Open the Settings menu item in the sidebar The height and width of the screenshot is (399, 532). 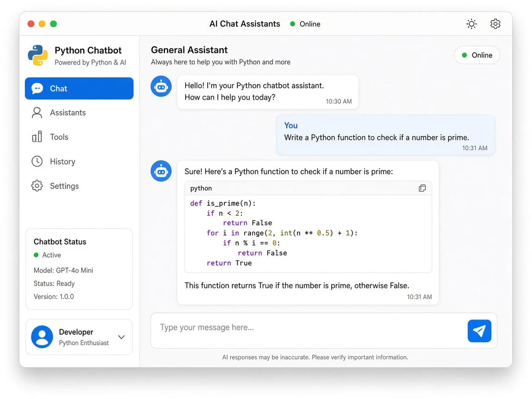pyautogui.click(x=79, y=186)
